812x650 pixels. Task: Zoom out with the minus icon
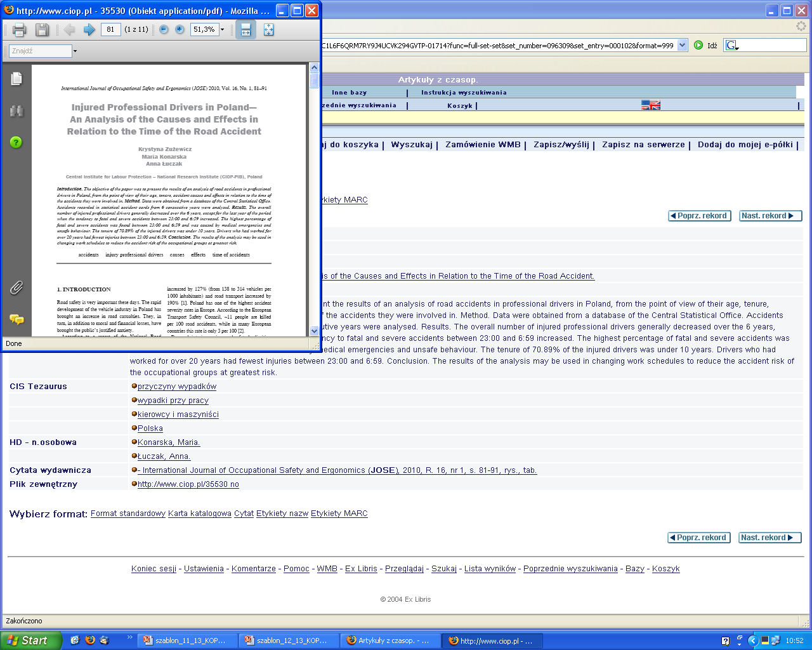[x=164, y=29]
